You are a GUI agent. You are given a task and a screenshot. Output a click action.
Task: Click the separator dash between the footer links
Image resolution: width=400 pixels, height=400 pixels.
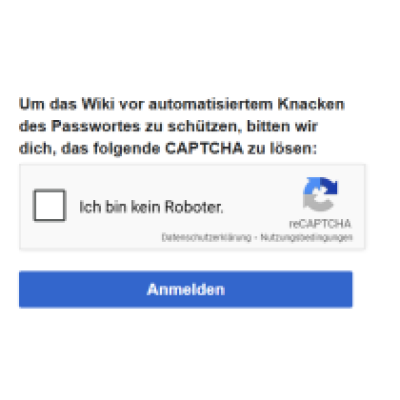tap(256, 238)
